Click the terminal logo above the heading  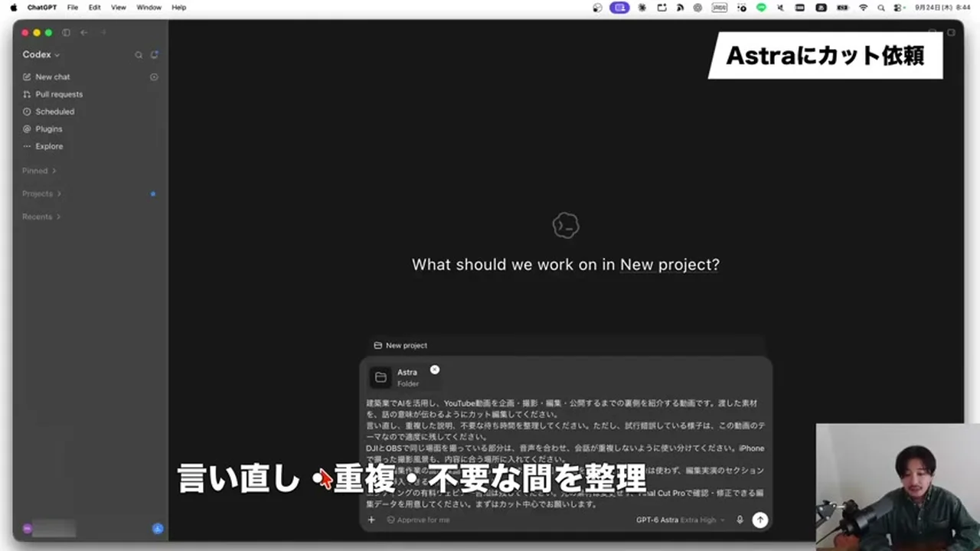565,226
